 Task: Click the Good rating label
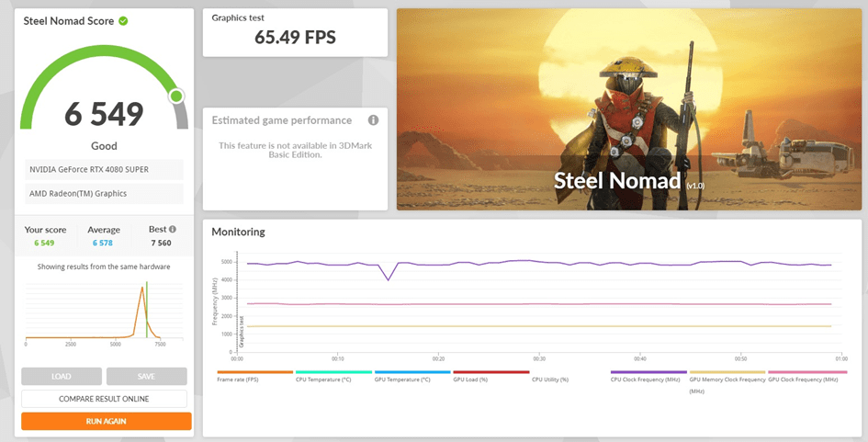coord(104,146)
